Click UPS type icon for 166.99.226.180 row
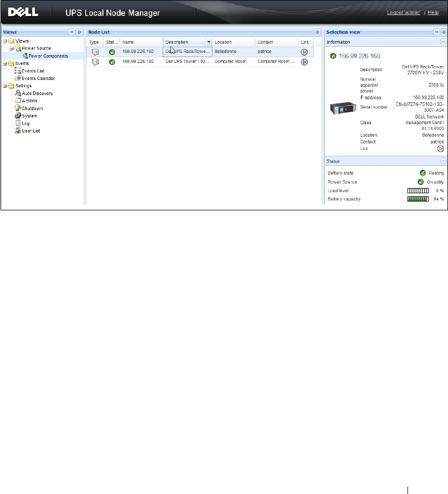448x494 pixels. tap(95, 62)
